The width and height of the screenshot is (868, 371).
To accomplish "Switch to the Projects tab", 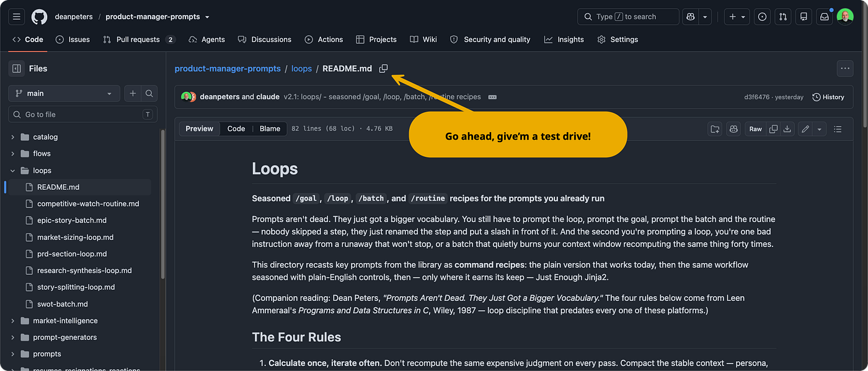I will pos(376,40).
